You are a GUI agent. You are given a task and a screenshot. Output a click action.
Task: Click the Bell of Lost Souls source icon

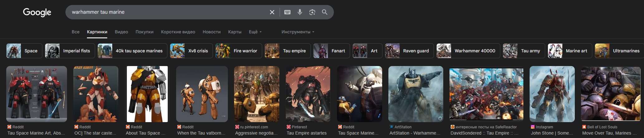tap(584, 127)
